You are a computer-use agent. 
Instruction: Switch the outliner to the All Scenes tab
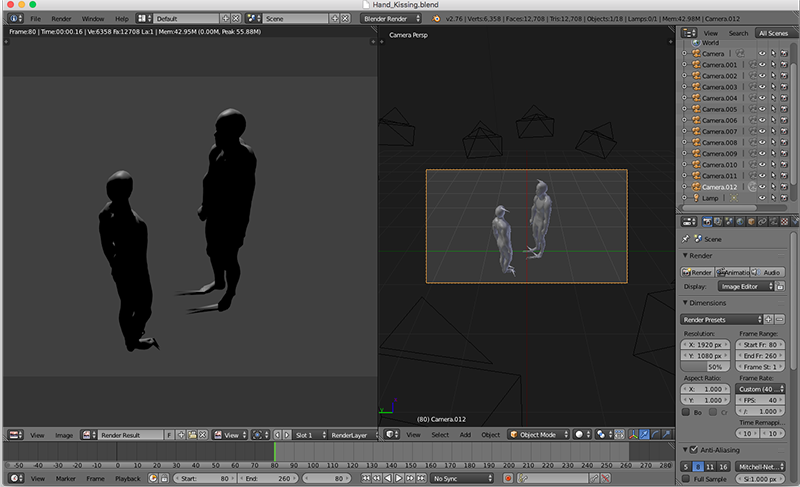coord(773,33)
